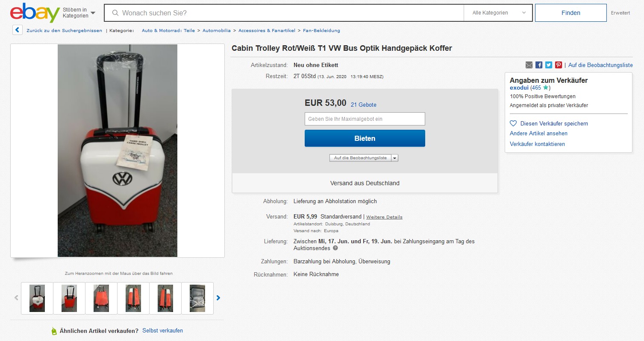
Task: Open the 21 Gebote bid history
Action: click(364, 105)
